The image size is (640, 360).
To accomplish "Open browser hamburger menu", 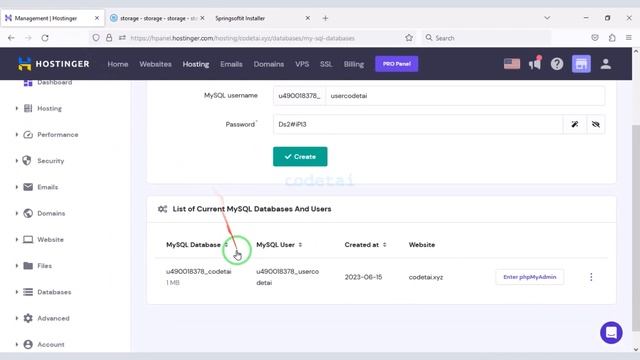I will 629,38.
